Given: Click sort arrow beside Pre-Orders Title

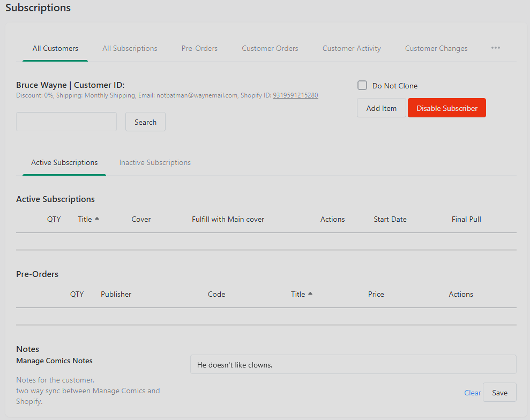Looking at the screenshot, I should pyautogui.click(x=310, y=294).
